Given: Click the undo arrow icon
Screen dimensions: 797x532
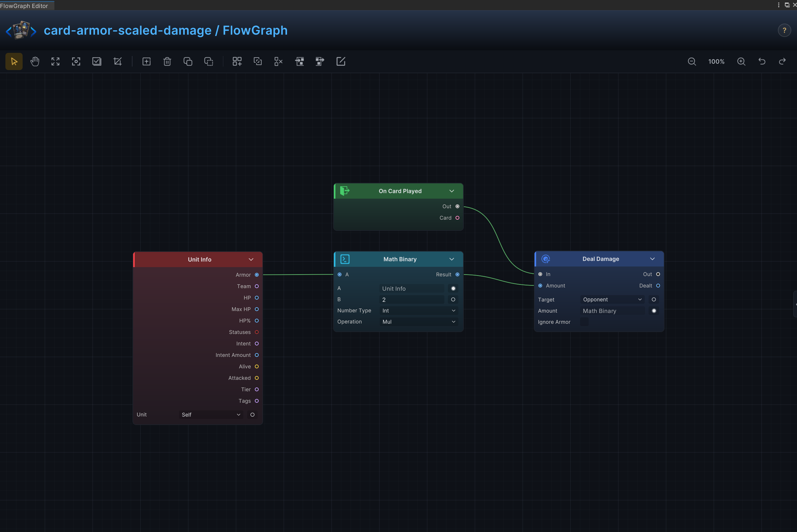Looking at the screenshot, I should tap(762, 61).
